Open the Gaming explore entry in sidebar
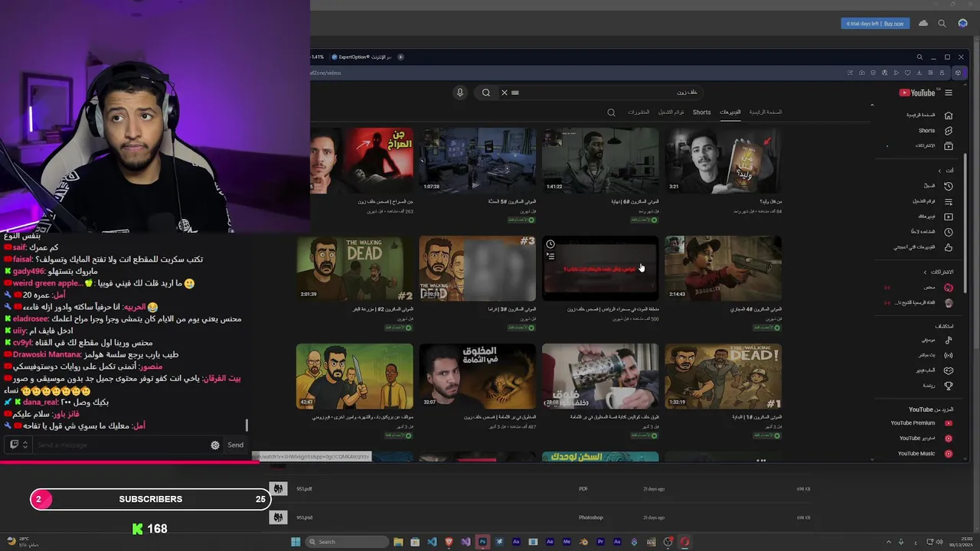The image size is (980, 551). [x=933, y=370]
